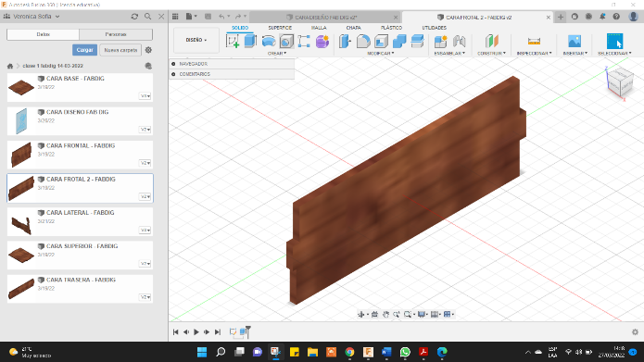Search in the data panel
Screen dimensions: 644x362
148,17
